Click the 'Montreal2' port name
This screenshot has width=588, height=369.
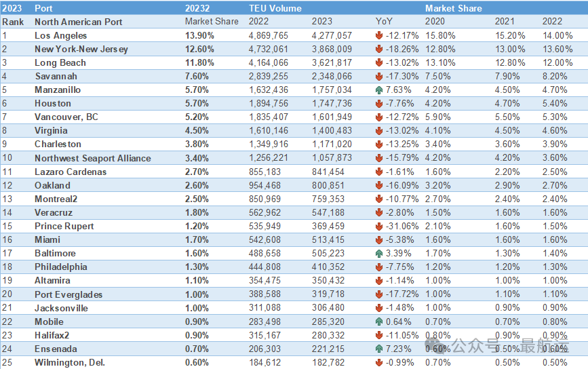click(56, 199)
